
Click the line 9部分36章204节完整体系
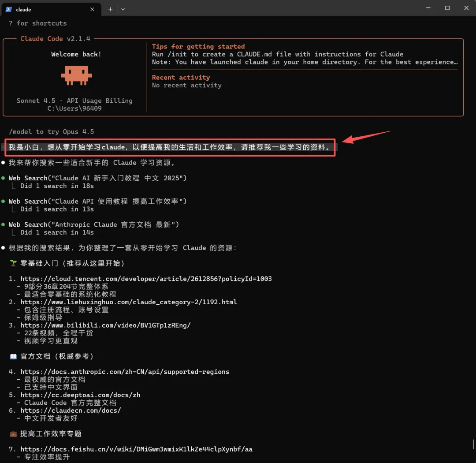66,287
